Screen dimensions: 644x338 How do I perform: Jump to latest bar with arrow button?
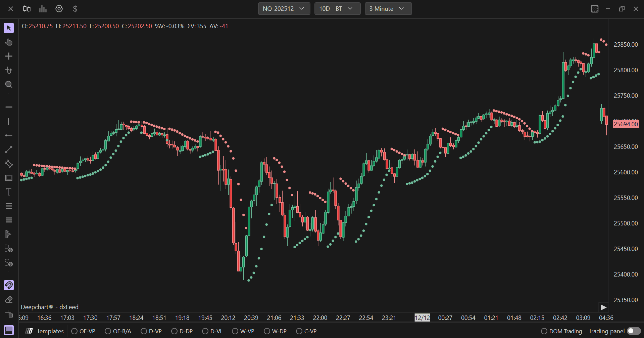click(603, 307)
